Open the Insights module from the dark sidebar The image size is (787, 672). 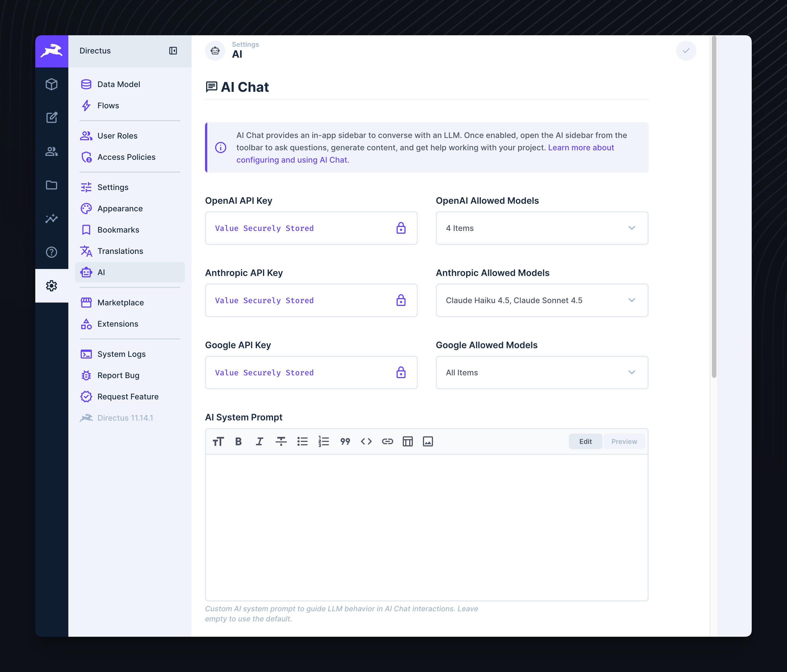coord(52,219)
